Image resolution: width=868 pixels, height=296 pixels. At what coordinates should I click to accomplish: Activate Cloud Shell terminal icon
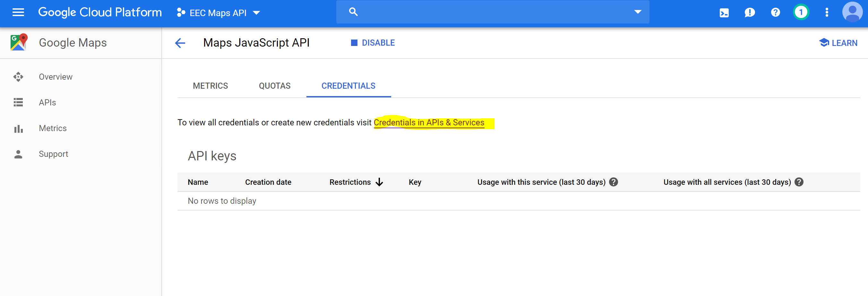(724, 13)
